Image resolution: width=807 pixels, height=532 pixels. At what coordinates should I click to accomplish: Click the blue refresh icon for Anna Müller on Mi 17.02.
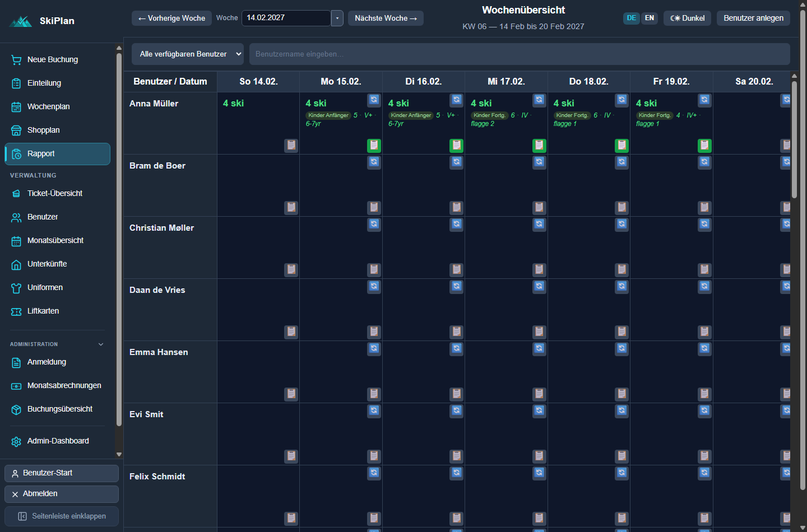click(x=539, y=100)
